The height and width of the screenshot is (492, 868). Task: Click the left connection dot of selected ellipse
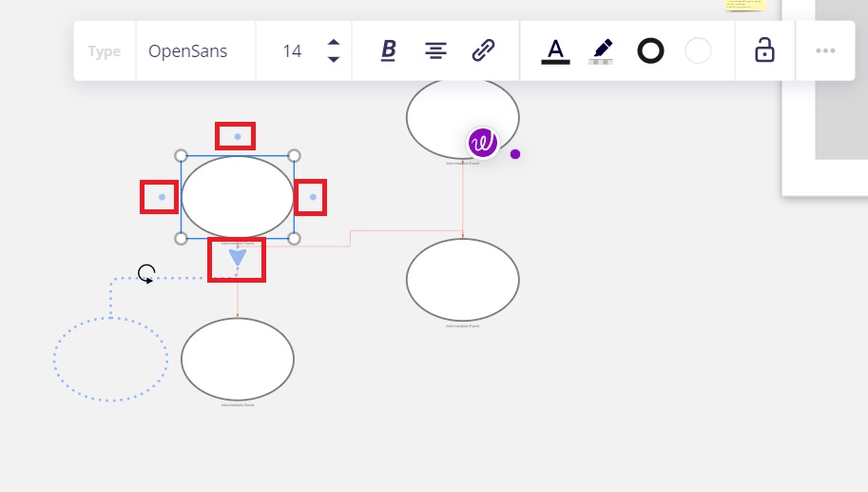point(162,197)
